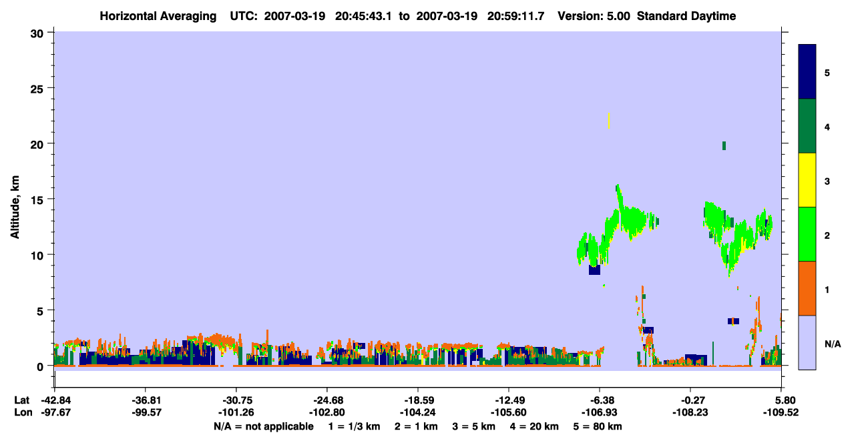
Task: Click the colorbar label 3
Action: pos(827,181)
